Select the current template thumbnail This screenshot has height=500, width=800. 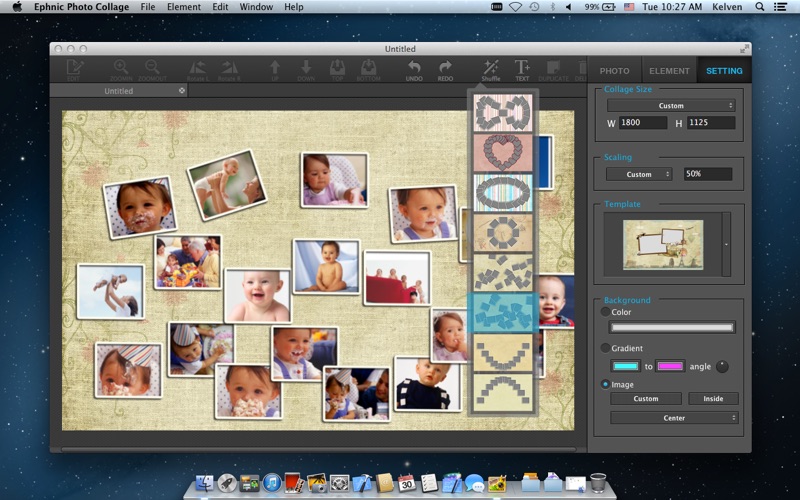coord(663,244)
